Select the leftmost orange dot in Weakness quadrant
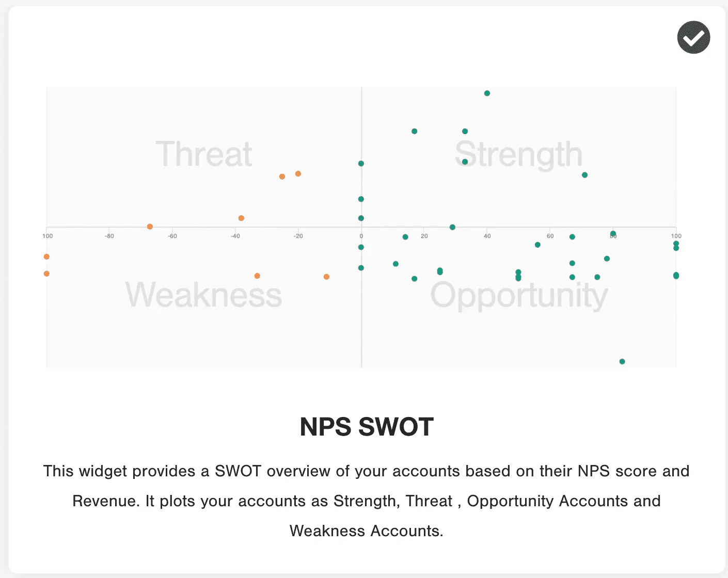This screenshot has width=728, height=578. [x=46, y=273]
